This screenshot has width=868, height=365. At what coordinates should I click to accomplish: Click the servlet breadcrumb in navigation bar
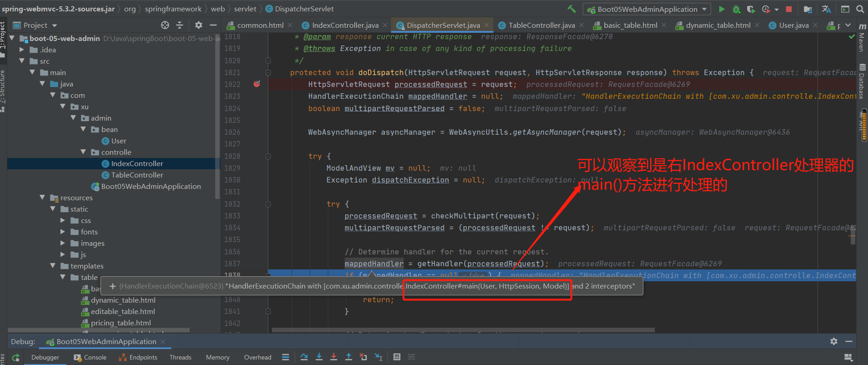tap(245, 9)
